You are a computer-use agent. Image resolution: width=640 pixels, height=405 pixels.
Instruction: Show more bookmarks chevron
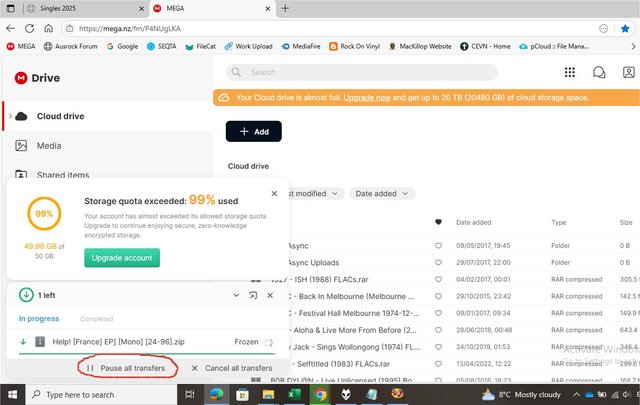pyautogui.click(x=633, y=46)
